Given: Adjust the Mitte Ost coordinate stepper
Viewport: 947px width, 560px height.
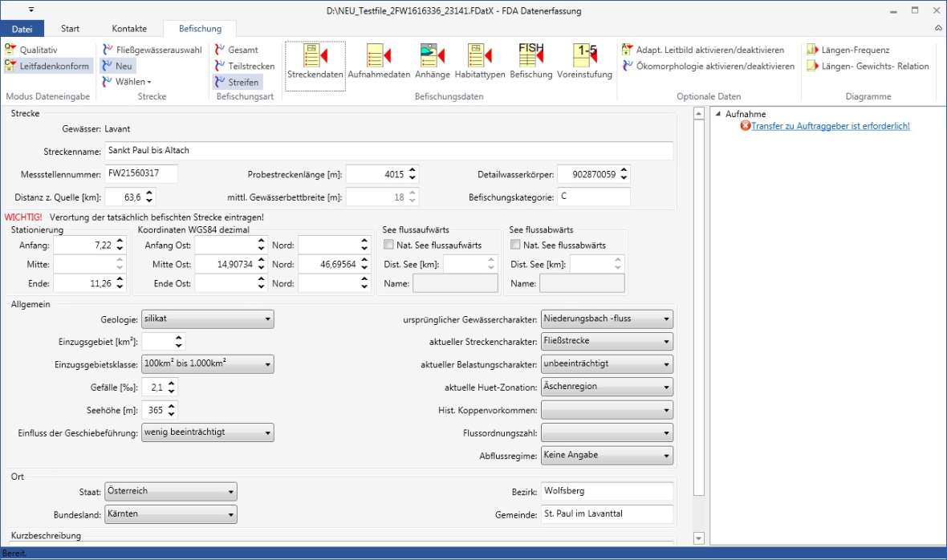Looking at the screenshot, I should coord(261,264).
